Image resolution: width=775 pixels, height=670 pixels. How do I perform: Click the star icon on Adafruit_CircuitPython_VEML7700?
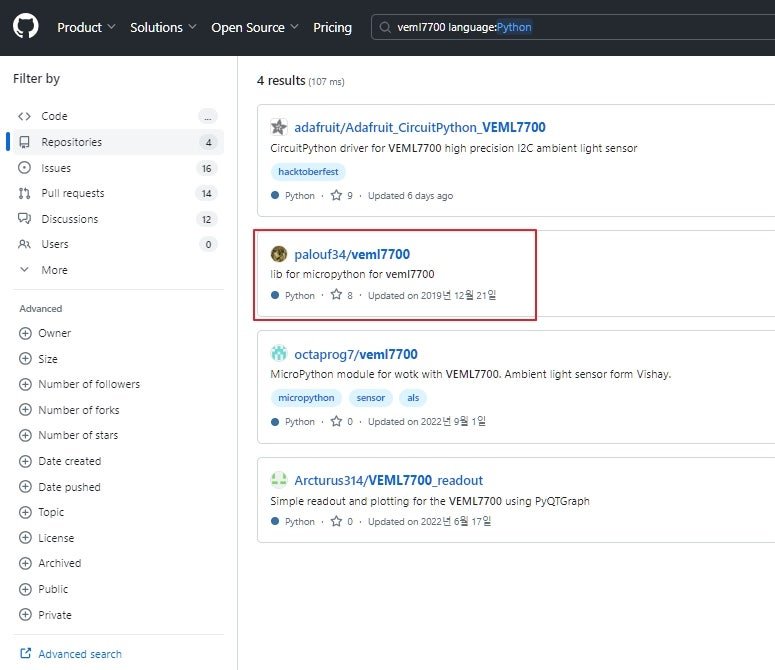click(x=336, y=195)
